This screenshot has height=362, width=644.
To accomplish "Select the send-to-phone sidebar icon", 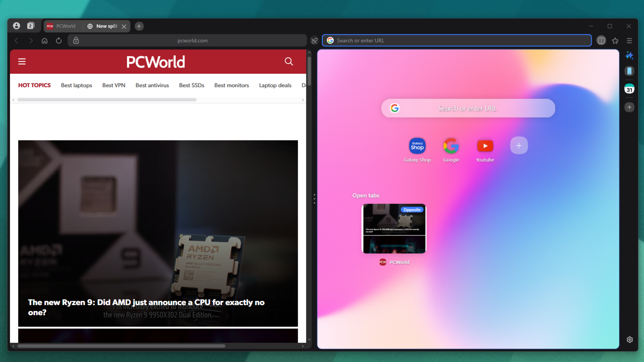I will pyautogui.click(x=630, y=71).
